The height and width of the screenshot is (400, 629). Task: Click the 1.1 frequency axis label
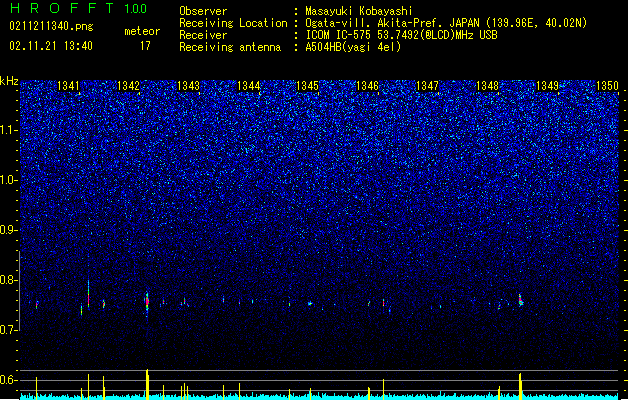[x=9, y=130]
